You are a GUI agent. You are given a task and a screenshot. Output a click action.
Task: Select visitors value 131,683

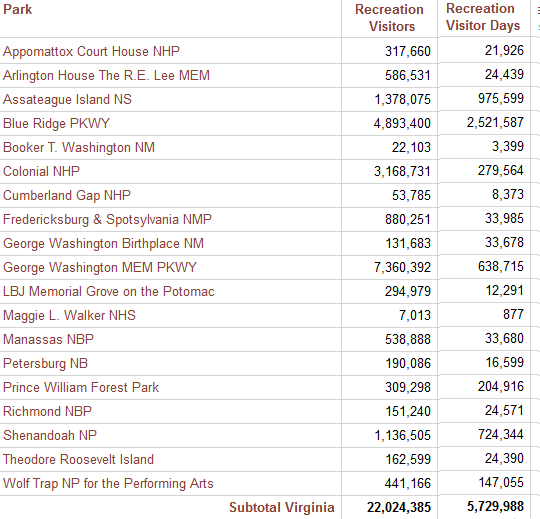(408, 243)
